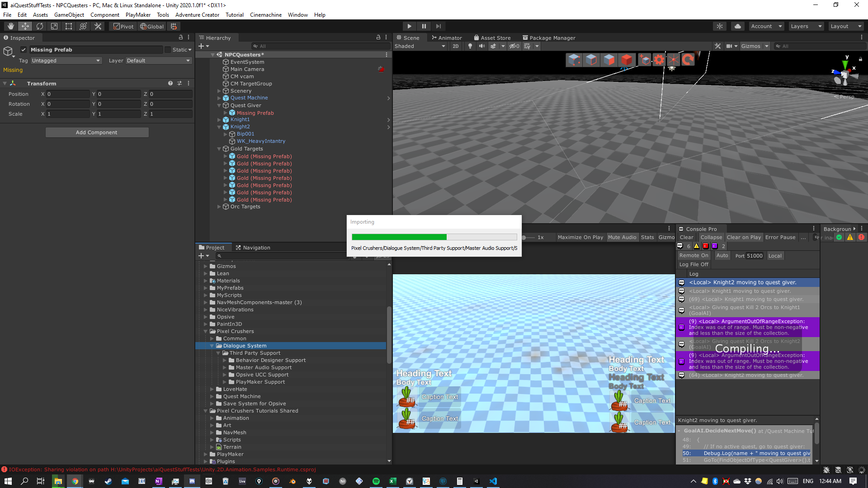Screen dimensions: 868x488
Task: Toggle Collapse in Console Pro
Action: click(711, 237)
